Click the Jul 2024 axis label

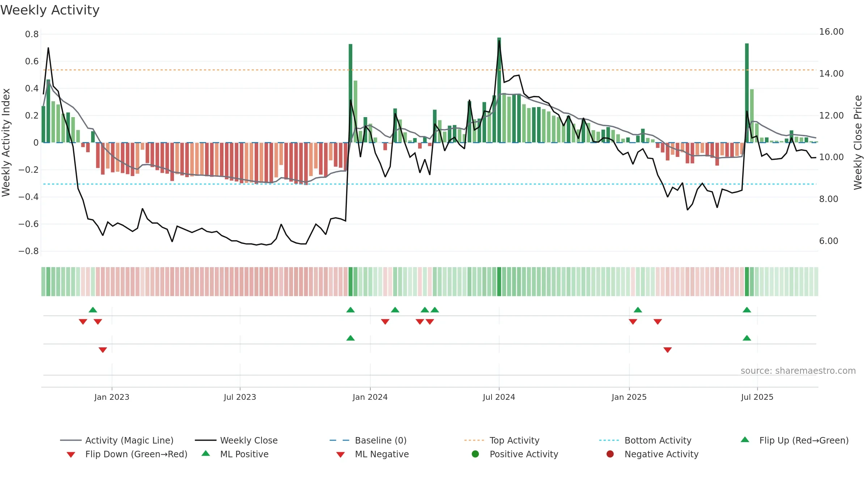pos(499,397)
